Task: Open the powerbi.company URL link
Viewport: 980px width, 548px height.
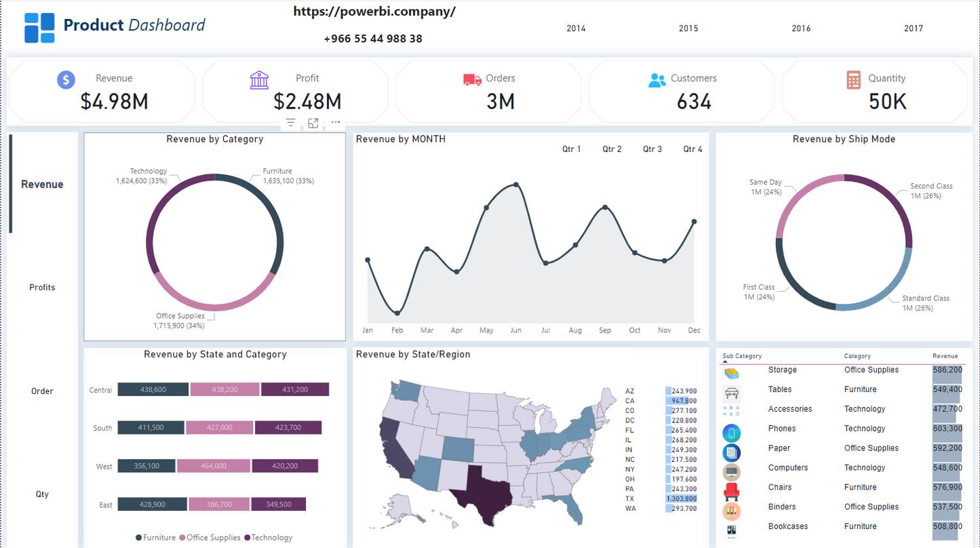Action: (374, 12)
